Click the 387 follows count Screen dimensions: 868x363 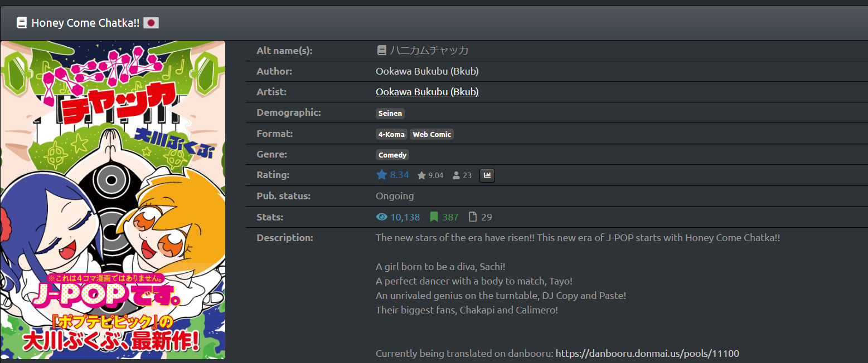pos(450,217)
